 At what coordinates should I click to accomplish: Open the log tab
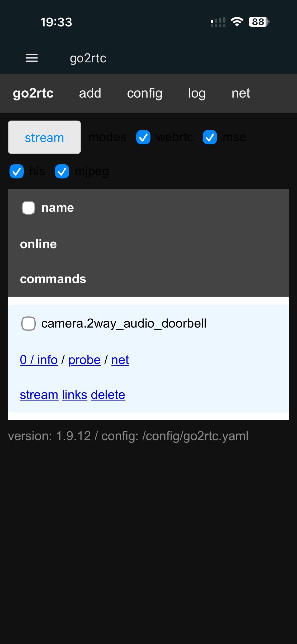click(197, 93)
